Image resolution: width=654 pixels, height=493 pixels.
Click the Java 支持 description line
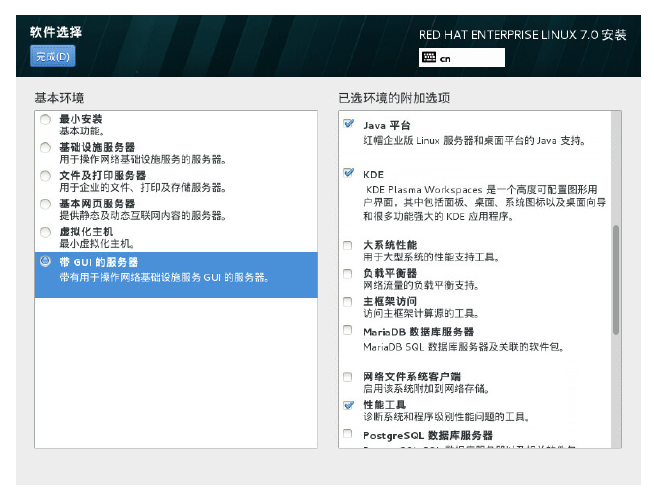[475, 141]
